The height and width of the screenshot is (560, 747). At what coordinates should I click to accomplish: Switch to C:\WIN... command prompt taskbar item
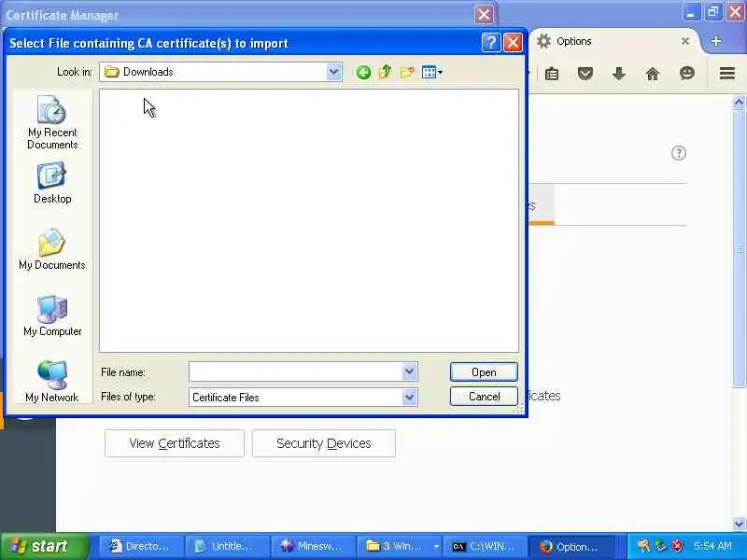click(x=486, y=546)
